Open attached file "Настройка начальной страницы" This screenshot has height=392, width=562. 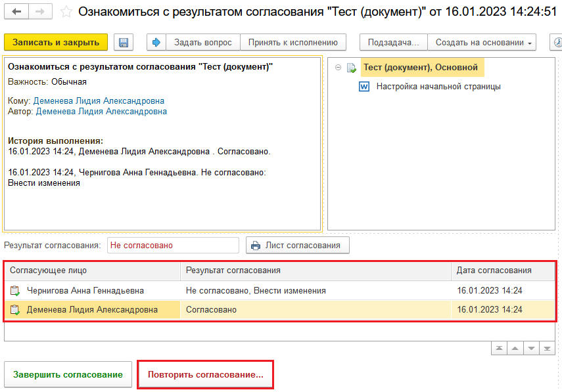(x=438, y=86)
